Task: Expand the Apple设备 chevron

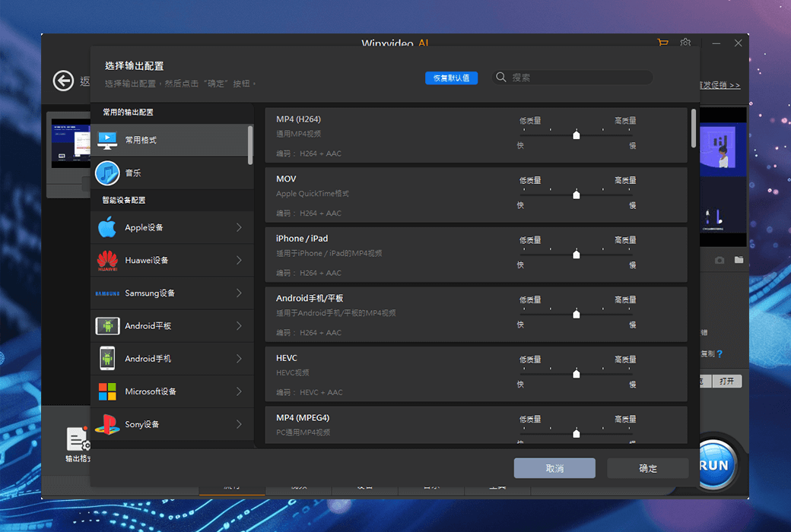Action: pos(239,227)
